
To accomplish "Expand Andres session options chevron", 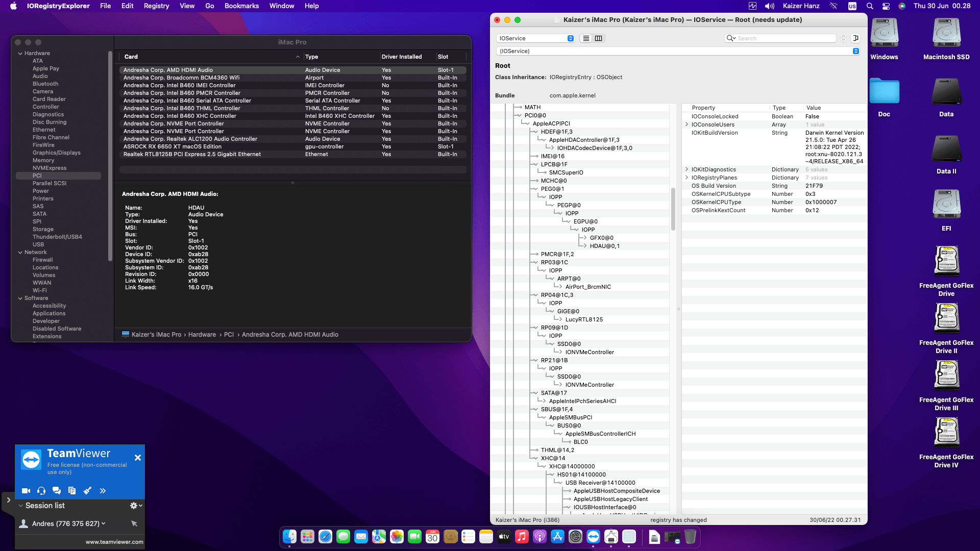I will (x=104, y=523).
